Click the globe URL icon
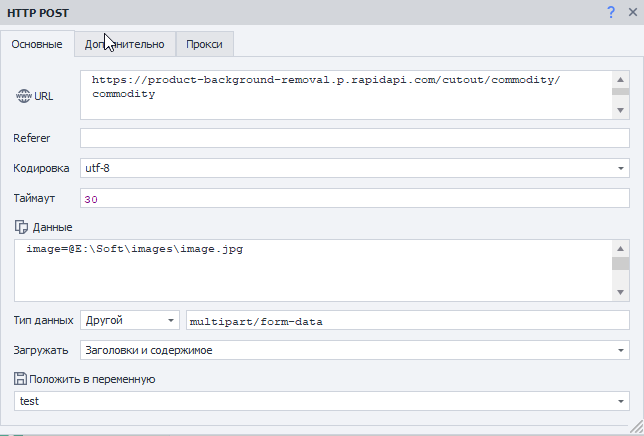This screenshot has height=436, width=644. [24, 96]
